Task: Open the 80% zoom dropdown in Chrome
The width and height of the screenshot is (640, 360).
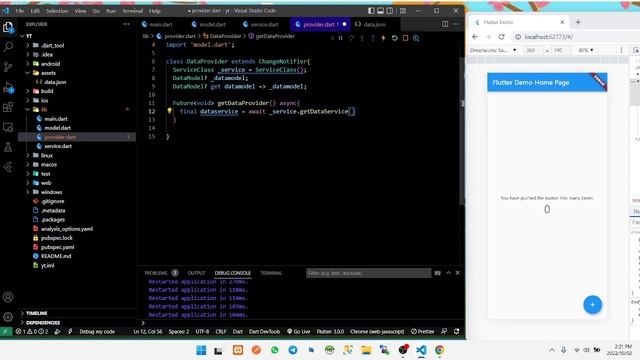Action: [x=586, y=50]
